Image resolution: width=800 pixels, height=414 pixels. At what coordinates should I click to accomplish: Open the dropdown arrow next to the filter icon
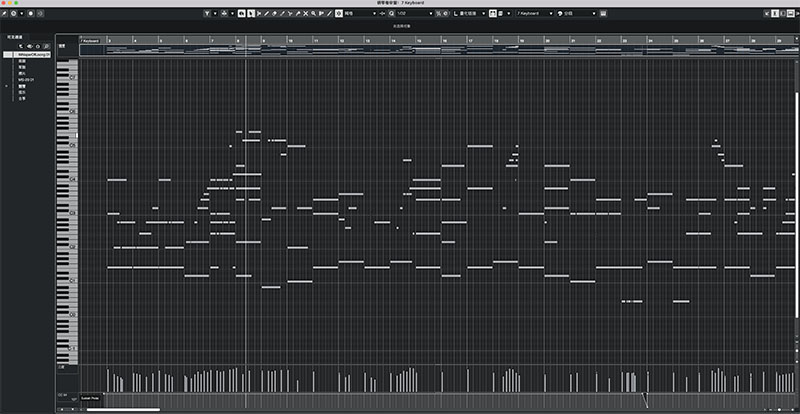215,13
